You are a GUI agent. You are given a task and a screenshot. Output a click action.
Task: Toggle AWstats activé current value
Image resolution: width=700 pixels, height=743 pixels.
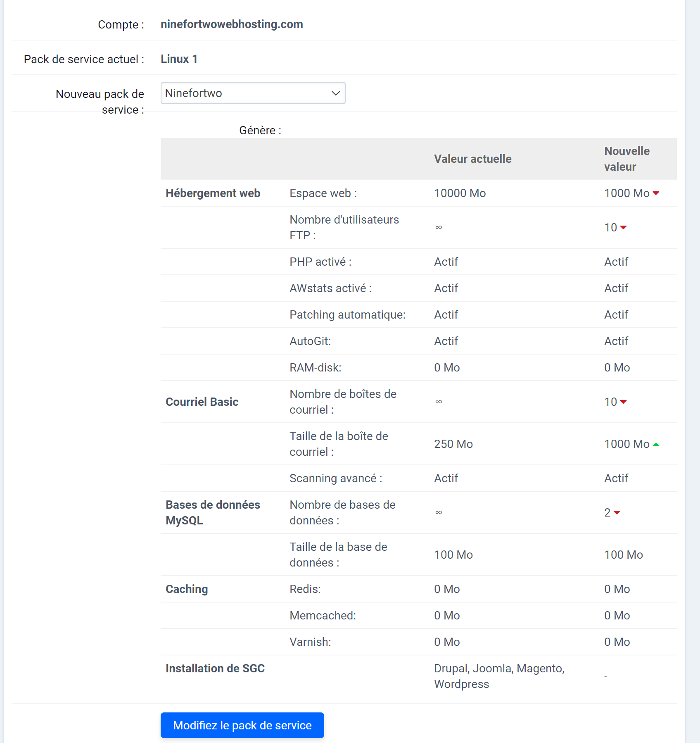click(x=446, y=288)
